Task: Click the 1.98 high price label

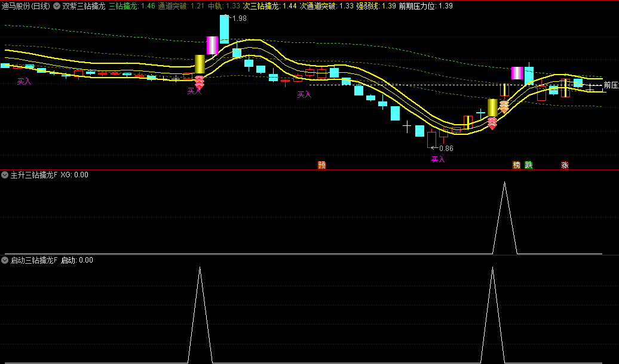Action: (x=239, y=18)
